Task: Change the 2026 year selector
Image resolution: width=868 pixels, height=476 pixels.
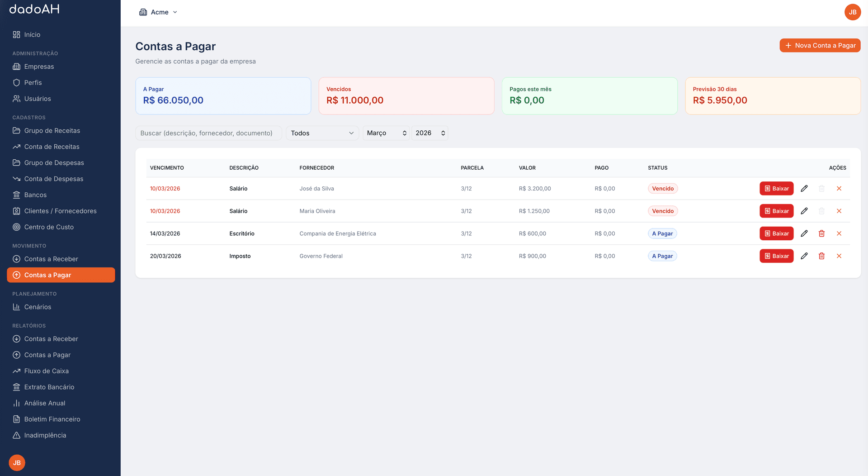Action: pos(429,133)
